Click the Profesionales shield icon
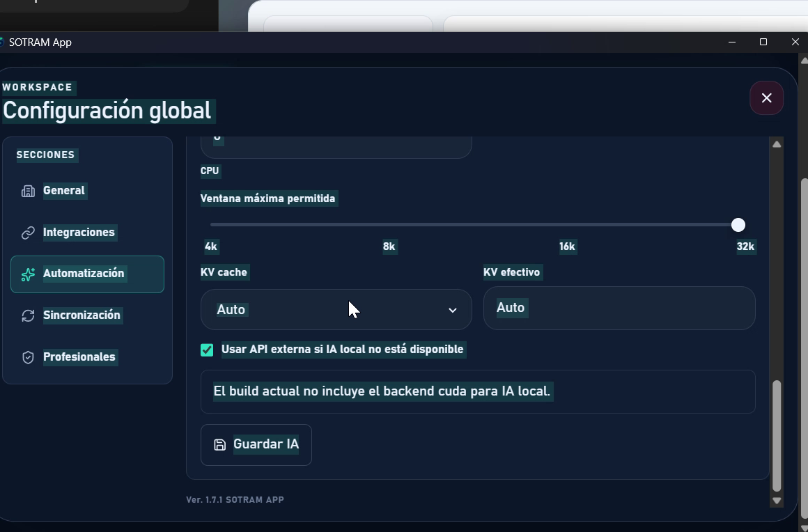The height and width of the screenshot is (532, 808). click(28, 357)
